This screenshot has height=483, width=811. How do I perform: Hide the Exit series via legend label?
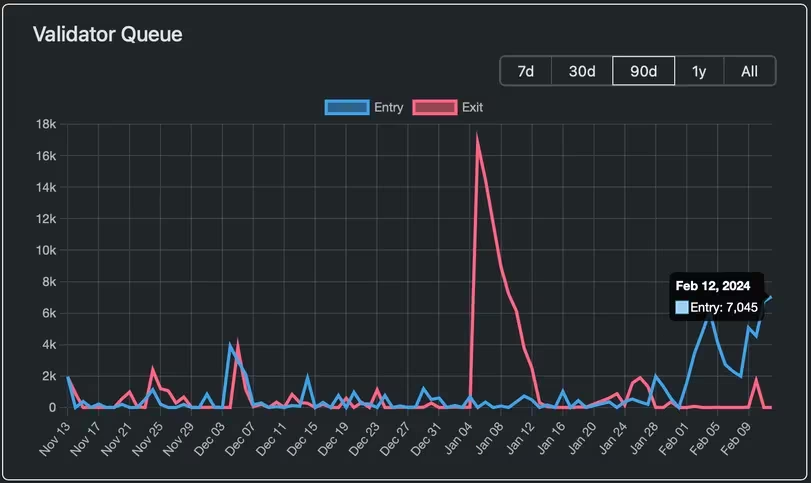(x=472, y=108)
